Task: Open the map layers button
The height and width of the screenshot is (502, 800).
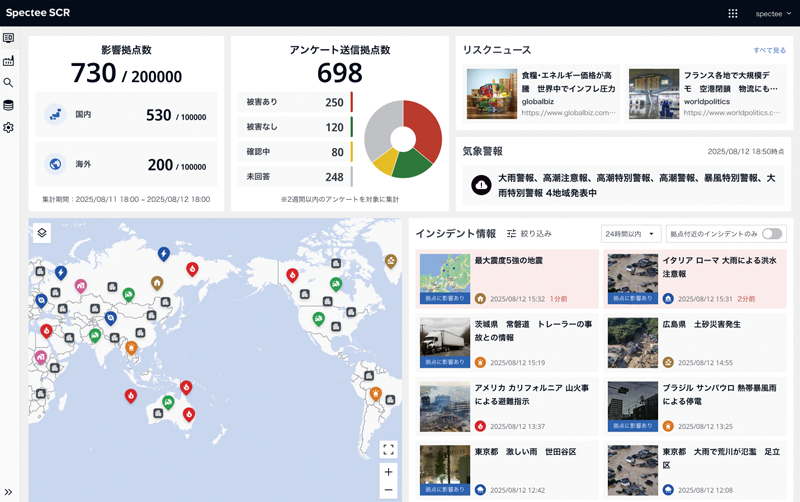Action: (x=42, y=233)
